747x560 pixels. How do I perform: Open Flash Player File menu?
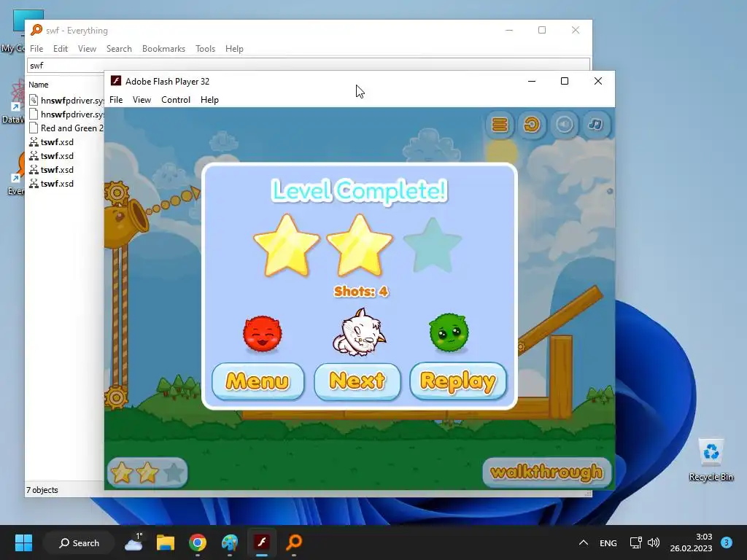click(116, 99)
